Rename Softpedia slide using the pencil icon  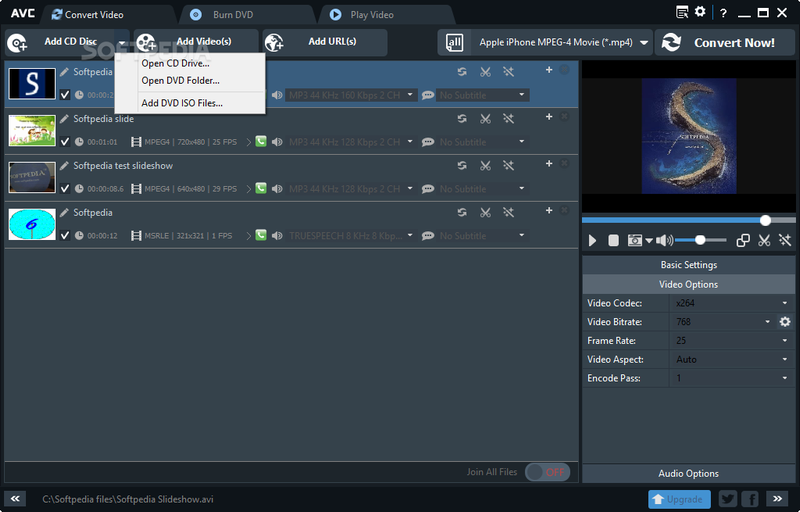[x=64, y=119]
